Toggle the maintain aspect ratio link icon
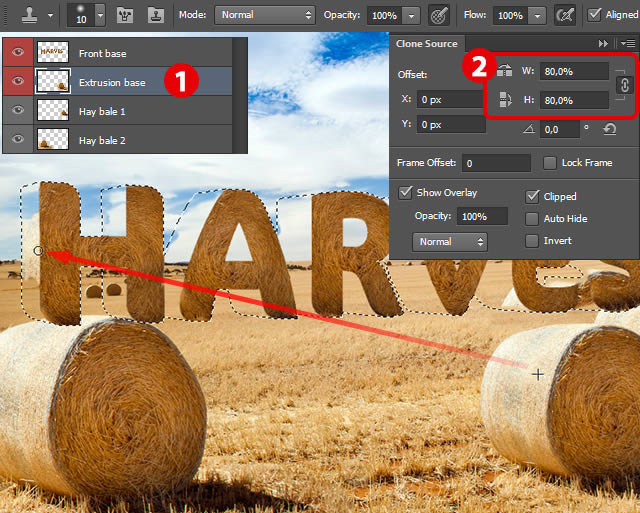Image resolution: width=640 pixels, height=513 pixels. (624, 85)
